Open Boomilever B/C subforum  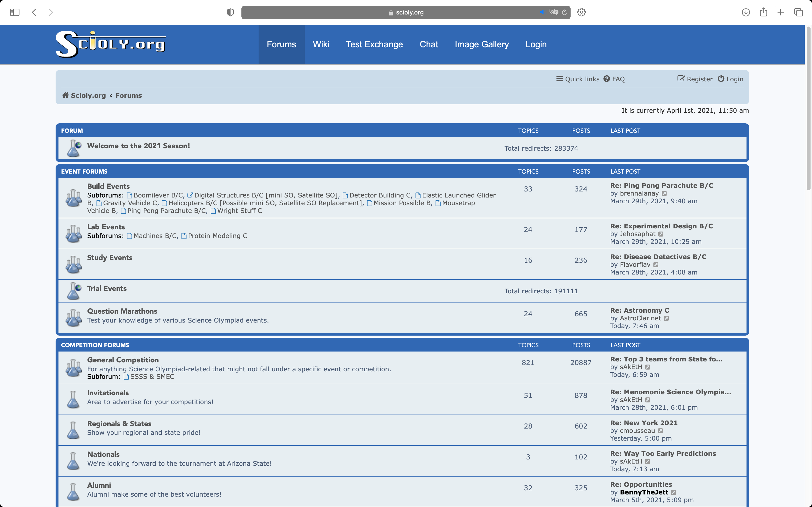point(158,195)
